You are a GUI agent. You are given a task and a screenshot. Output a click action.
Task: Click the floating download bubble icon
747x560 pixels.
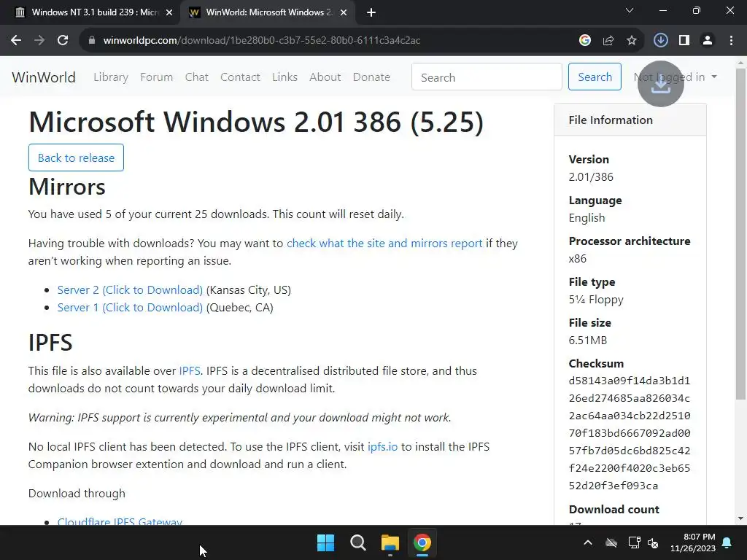[x=661, y=84]
